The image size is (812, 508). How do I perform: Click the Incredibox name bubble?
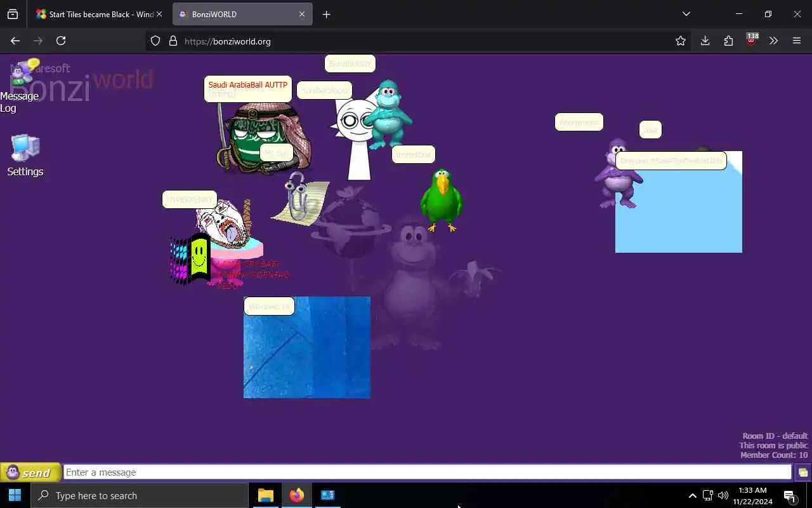(414, 154)
